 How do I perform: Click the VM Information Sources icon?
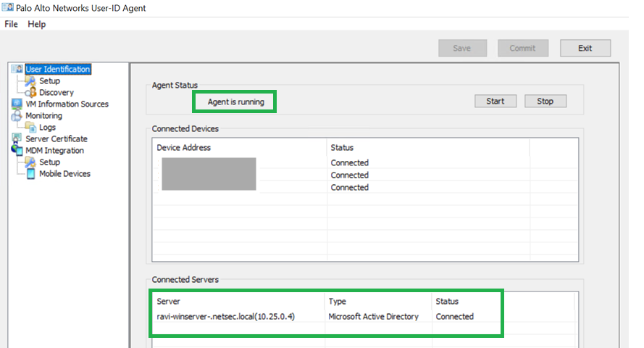(x=17, y=104)
